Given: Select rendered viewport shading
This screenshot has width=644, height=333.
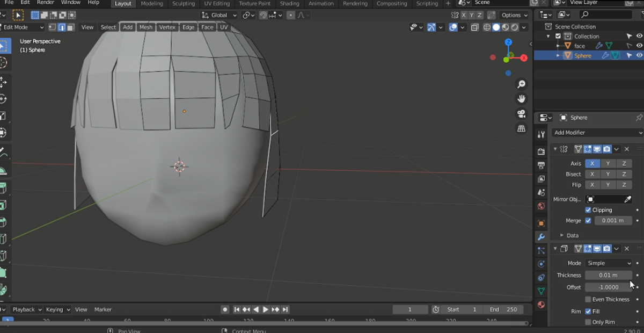Looking at the screenshot, I should click(x=515, y=27).
